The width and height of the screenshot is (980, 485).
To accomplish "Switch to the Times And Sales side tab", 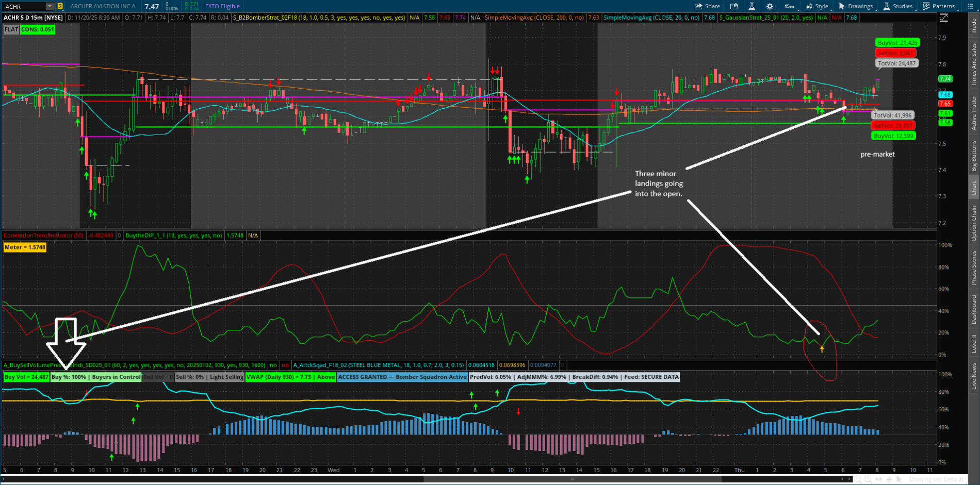I will coord(974,64).
